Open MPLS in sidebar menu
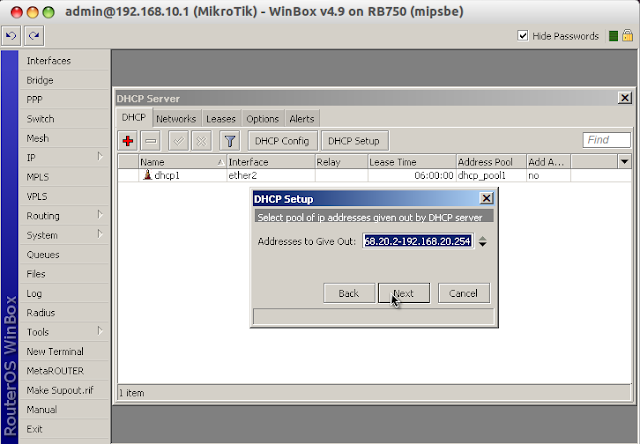Screen dimensions: 640x444 click(x=64, y=177)
